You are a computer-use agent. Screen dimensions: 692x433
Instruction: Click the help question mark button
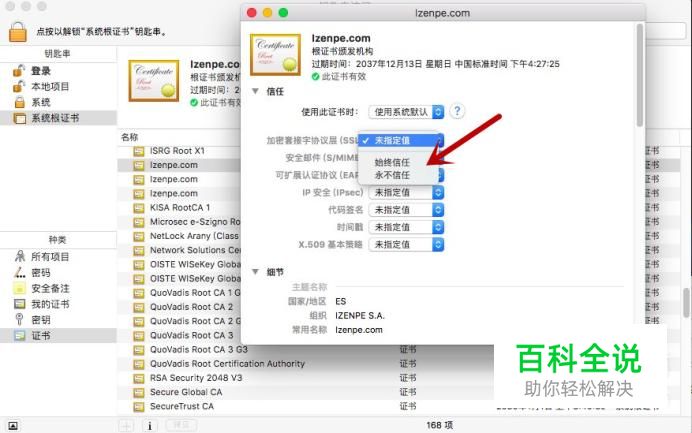click(x=457, y=111)
